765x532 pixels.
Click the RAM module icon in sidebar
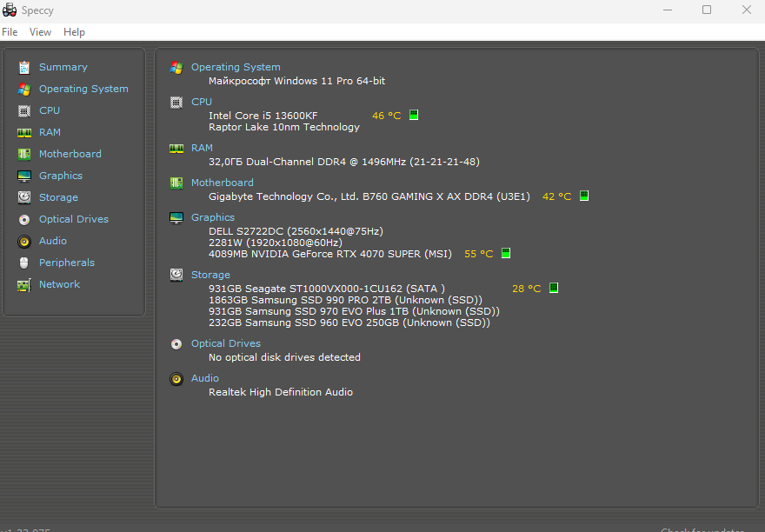23,132
